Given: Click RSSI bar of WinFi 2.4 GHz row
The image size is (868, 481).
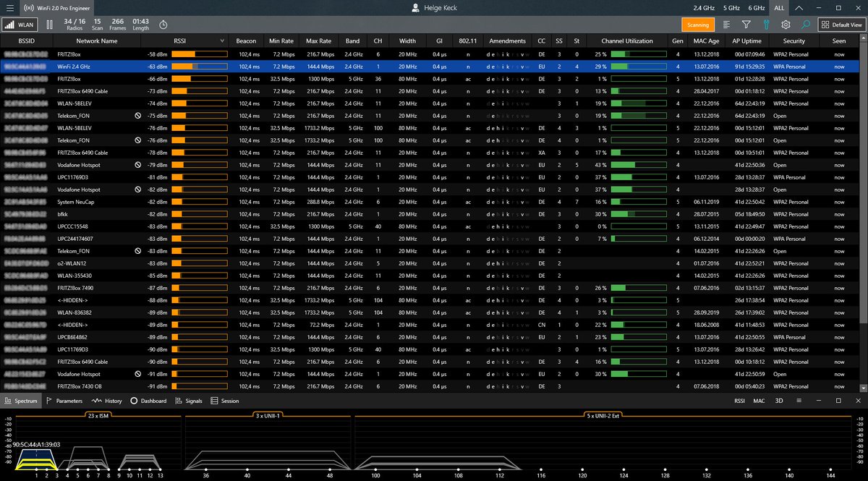Looking at the screenshot, I should (200, 67).
